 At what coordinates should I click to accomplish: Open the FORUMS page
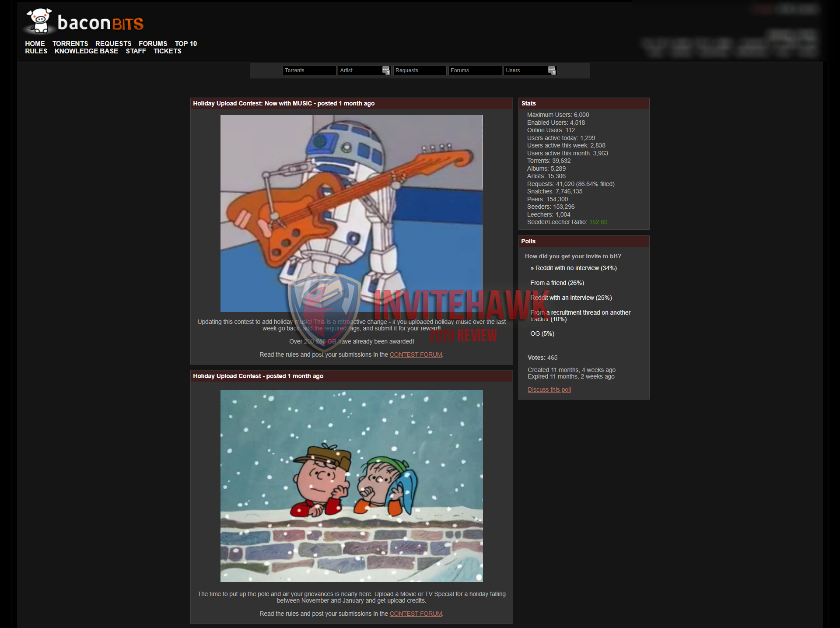tap(153, 44)
